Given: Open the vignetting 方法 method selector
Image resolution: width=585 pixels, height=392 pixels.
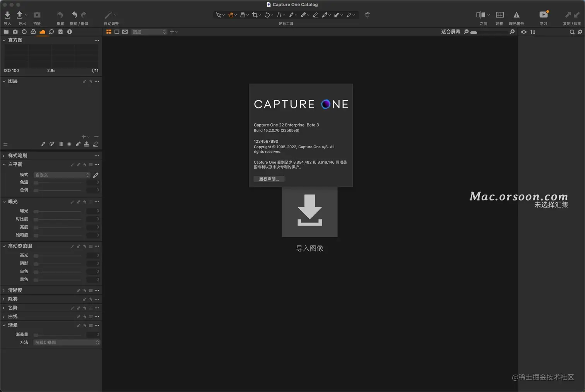Looking at the screenshot, I should (67, 342).
